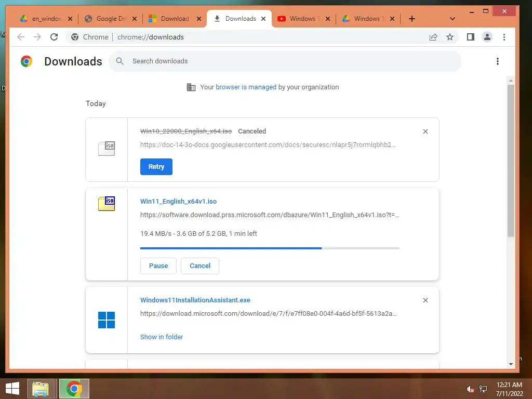Image resolution: width=532 pixels, height=399 pixels.
Task: Close the en_windows Google Drive tab
Action: (70, 19)
